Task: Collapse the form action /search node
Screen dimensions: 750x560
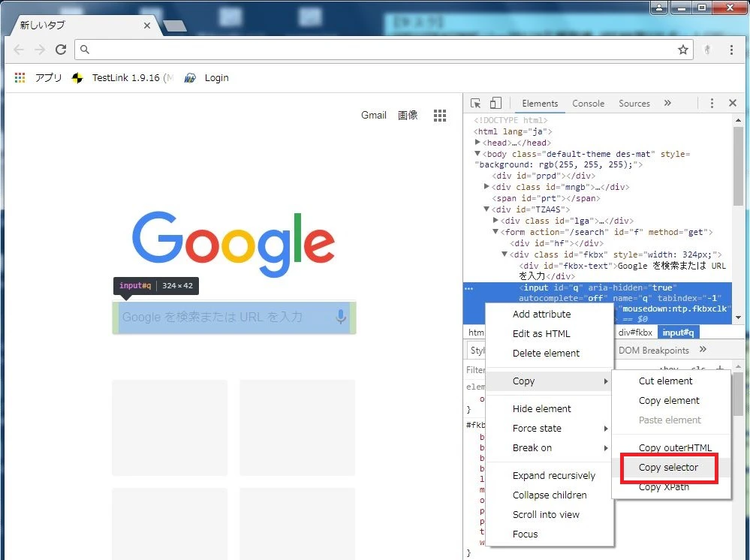Action: [495, 231]
